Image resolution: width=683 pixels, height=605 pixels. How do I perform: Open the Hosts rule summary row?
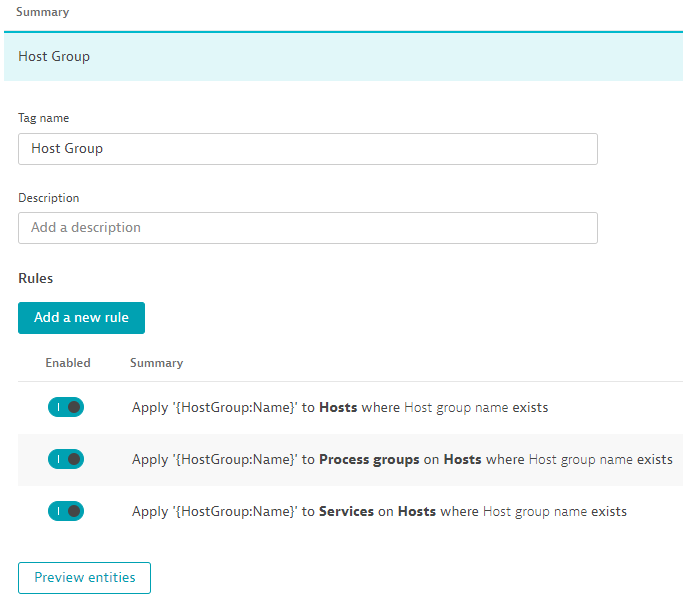pos(340,408)
